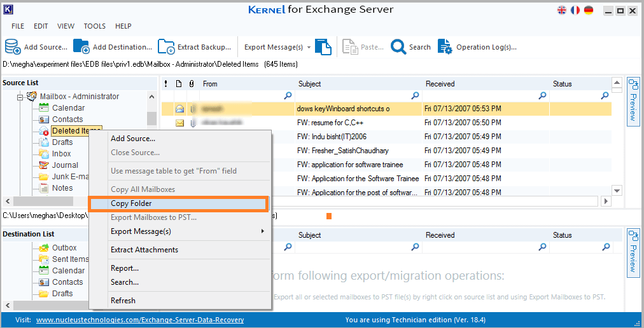Open the TOOLS menu
644x328 pixels.
click(94, 26)
